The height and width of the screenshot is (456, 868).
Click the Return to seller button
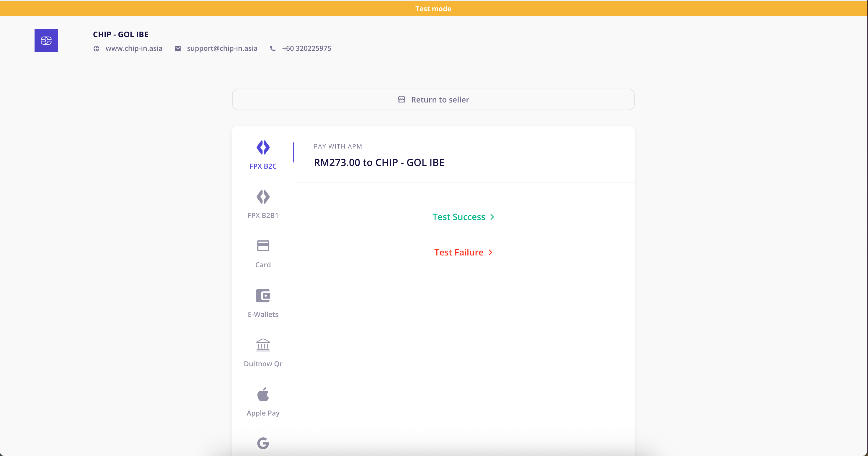433,100
